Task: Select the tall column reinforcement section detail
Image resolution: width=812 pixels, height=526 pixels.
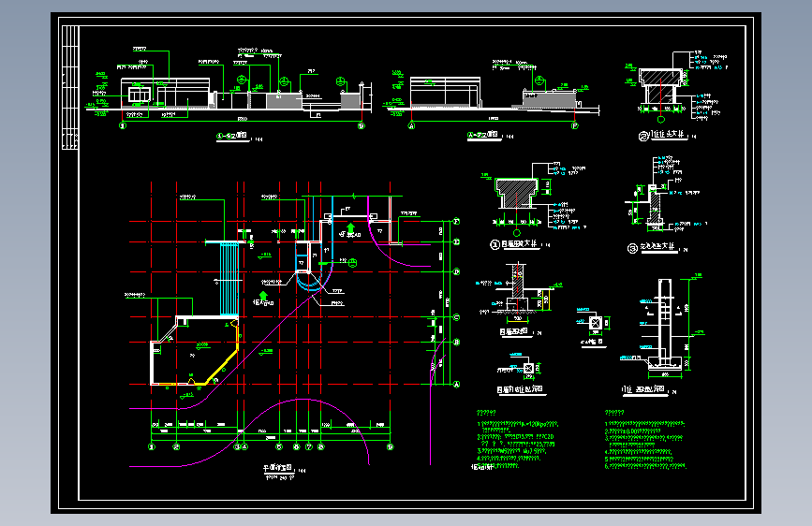Action: [664, 324]
